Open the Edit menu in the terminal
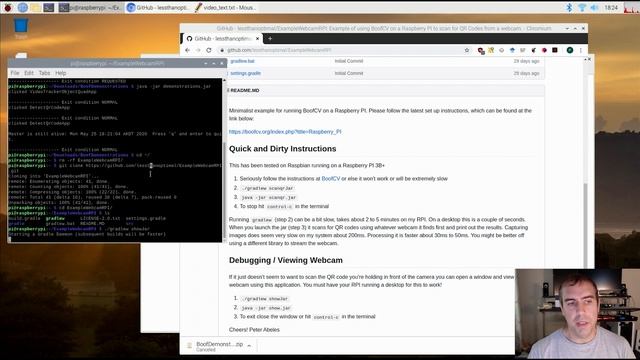The width and height of the screenshot is (640, 360). click(29, 73)
